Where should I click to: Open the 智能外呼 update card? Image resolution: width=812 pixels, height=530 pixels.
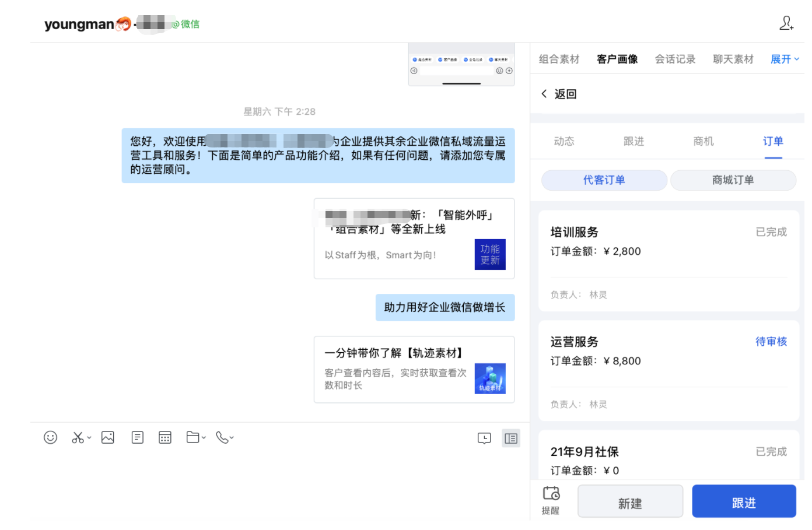(414, 238)
